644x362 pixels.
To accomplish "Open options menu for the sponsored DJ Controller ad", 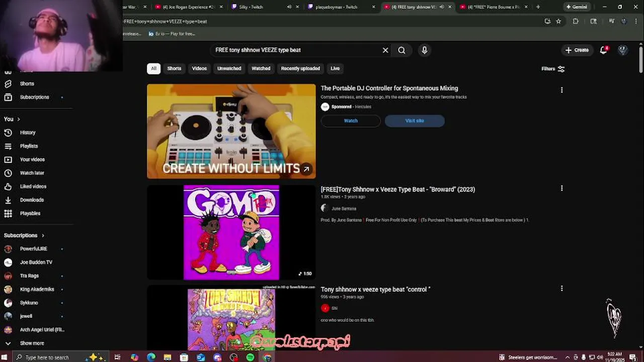I will pos(561,90).
